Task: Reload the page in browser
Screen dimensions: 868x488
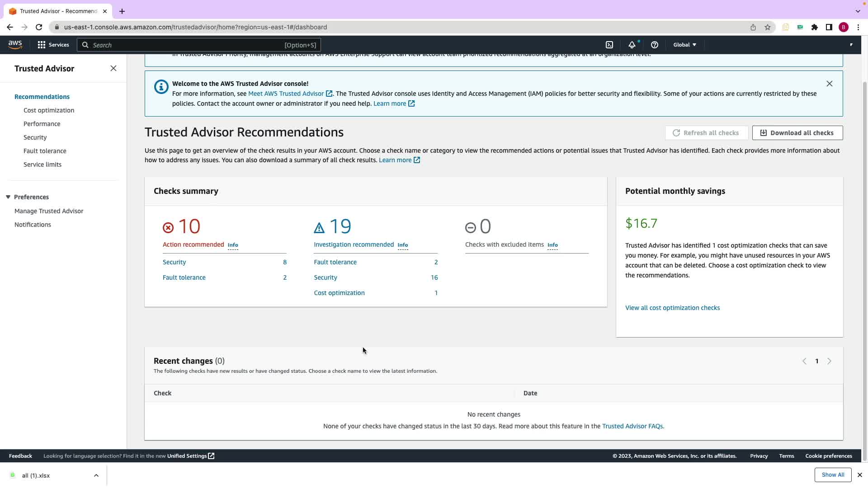Action: point(39,27)
